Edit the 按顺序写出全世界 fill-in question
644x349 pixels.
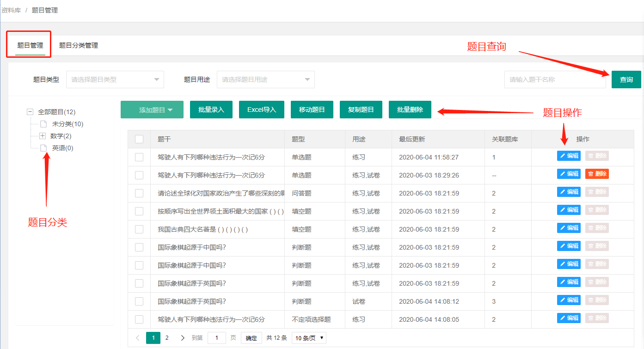569,210
